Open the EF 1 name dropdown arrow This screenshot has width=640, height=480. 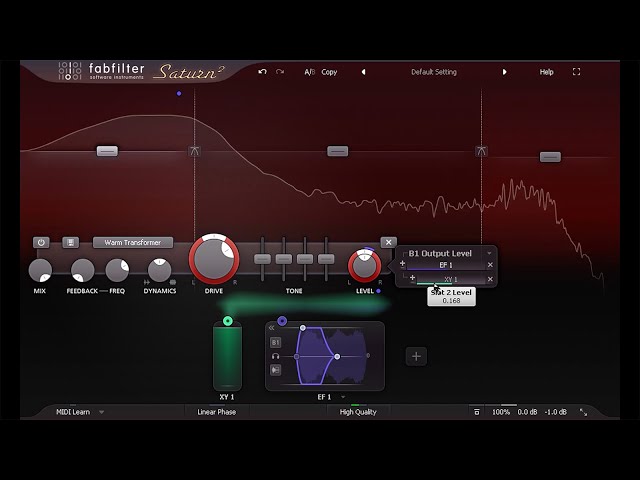[x=343, y=397]
